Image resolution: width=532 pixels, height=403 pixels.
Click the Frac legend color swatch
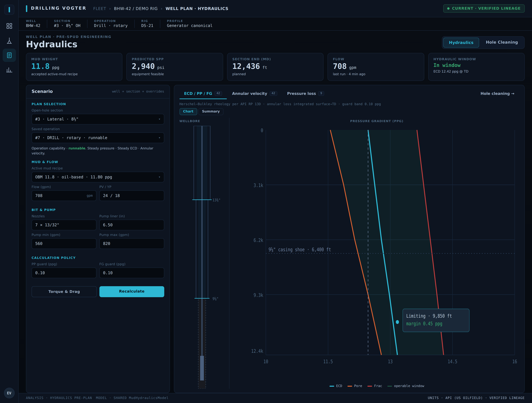[370, 386]
